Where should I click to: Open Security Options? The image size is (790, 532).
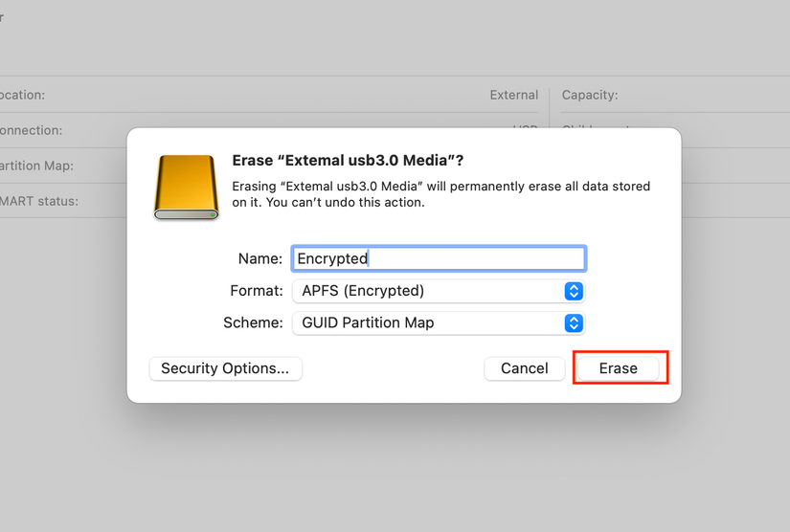tap(225, 368)
